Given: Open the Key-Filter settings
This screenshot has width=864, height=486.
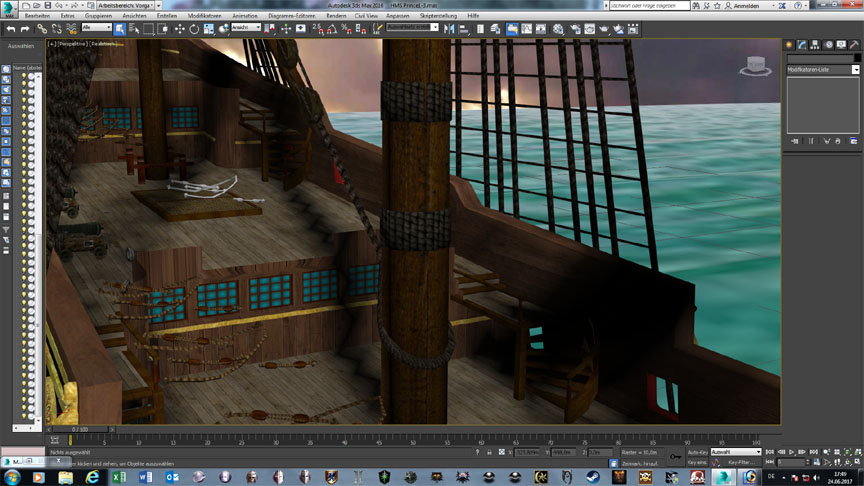Looking at the screenshot, I should pyautogui.click(x=741, y=462).
